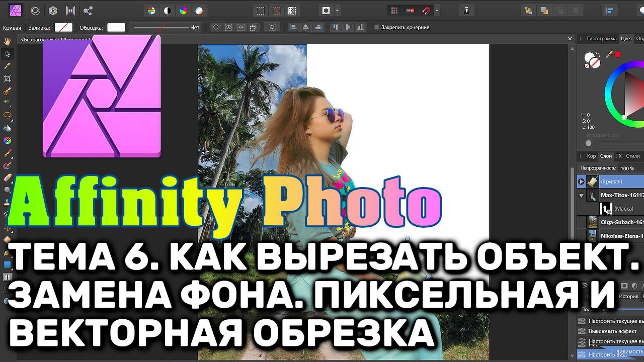Switch to the Liquify Persona icon
The height and width of the screenshot is (362, 644).
tap(36, 11)
